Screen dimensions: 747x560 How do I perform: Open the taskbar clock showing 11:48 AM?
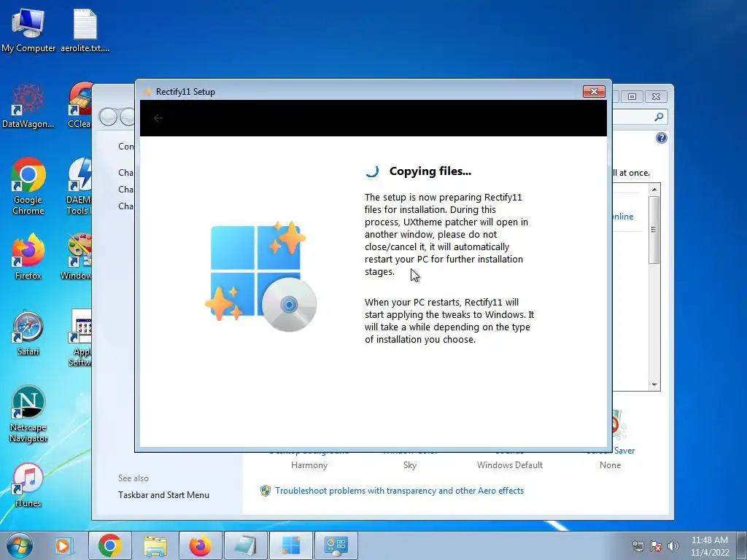pyautogui.click(x=709, y=545)
